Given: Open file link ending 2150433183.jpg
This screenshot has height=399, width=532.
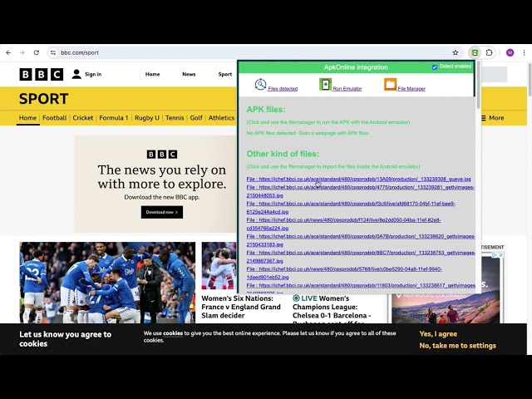Looking at the screenshot, I should point(361,240).
